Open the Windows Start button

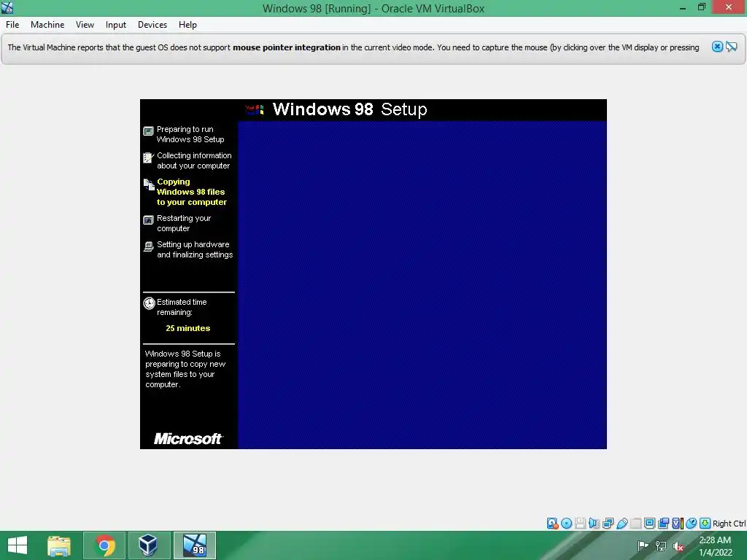18,545
